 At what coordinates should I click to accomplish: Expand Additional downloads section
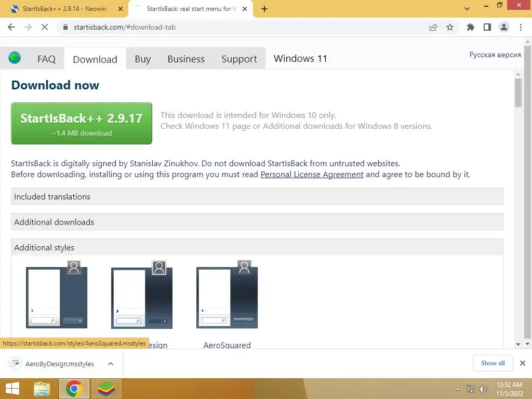[x=257, y=222]
